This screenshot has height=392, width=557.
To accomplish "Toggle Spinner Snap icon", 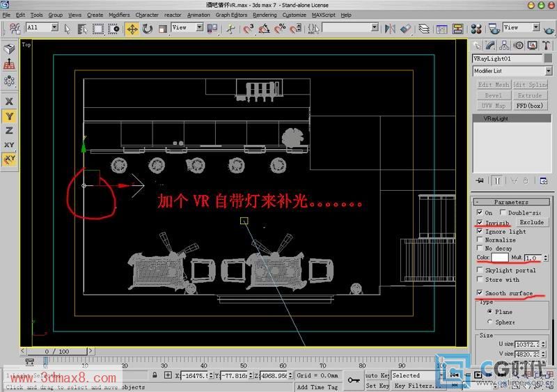I will 295,29.
